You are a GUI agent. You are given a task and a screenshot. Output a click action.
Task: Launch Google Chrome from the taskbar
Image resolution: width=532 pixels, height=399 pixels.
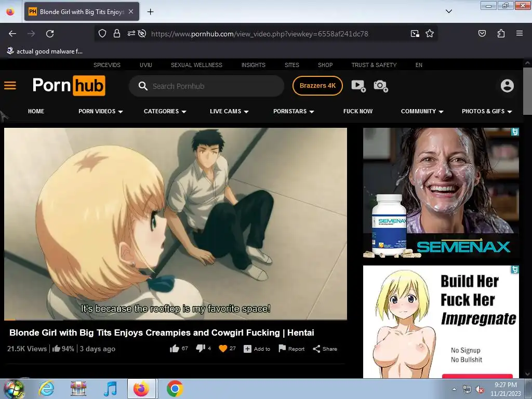[x=175, y=389]
